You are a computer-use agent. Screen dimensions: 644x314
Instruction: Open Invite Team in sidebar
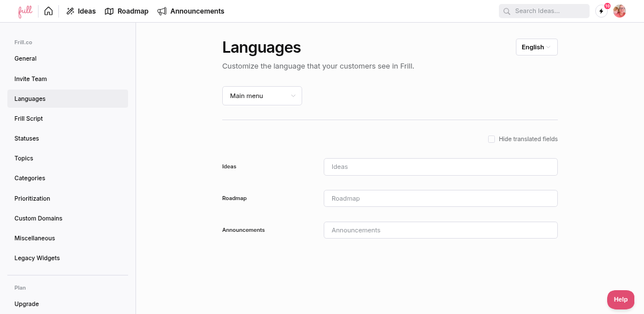(68, 79)
